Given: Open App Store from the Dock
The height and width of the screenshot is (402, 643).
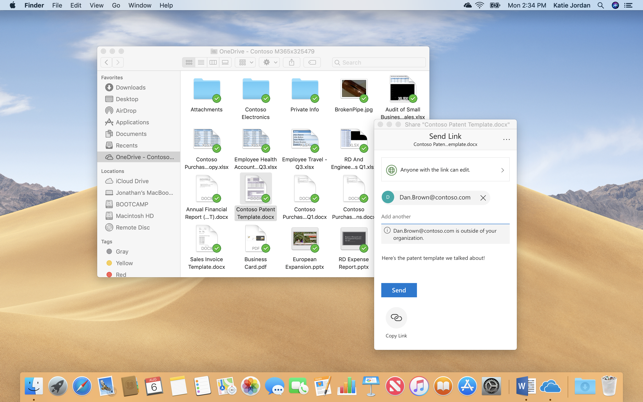Looking at the screenshot, I should pyautogui.click(x=467, y=386).
